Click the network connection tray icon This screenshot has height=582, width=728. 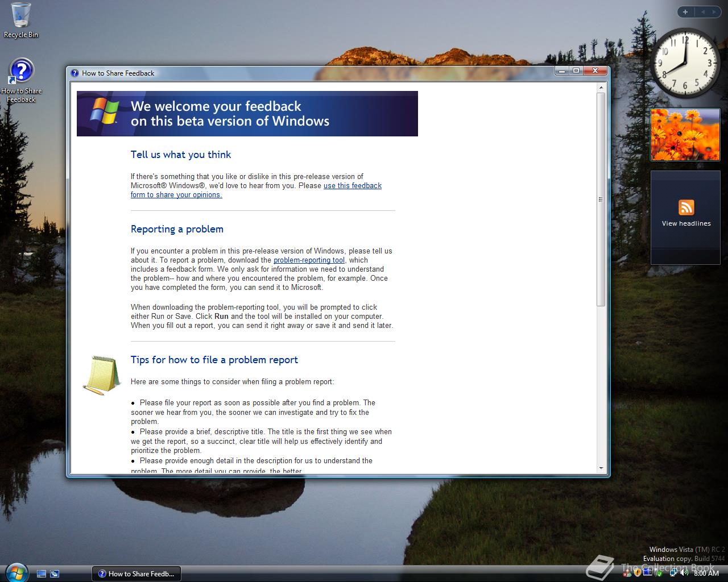[673, 572]
